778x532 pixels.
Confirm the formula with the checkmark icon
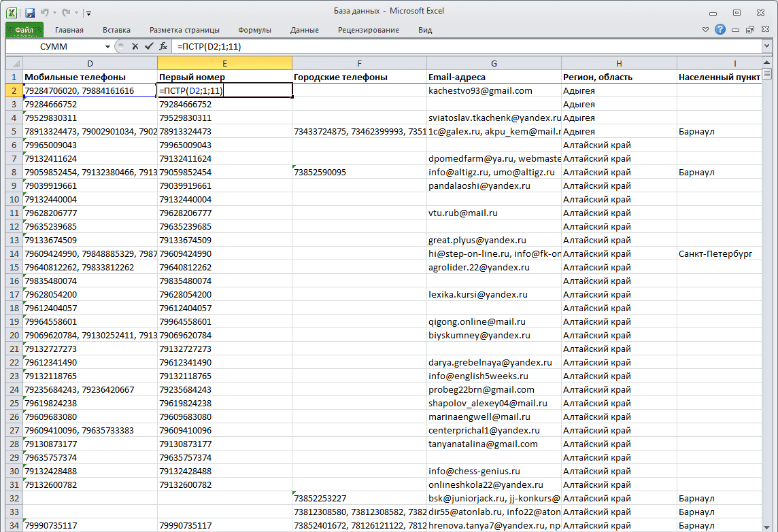tap(149, 46)
